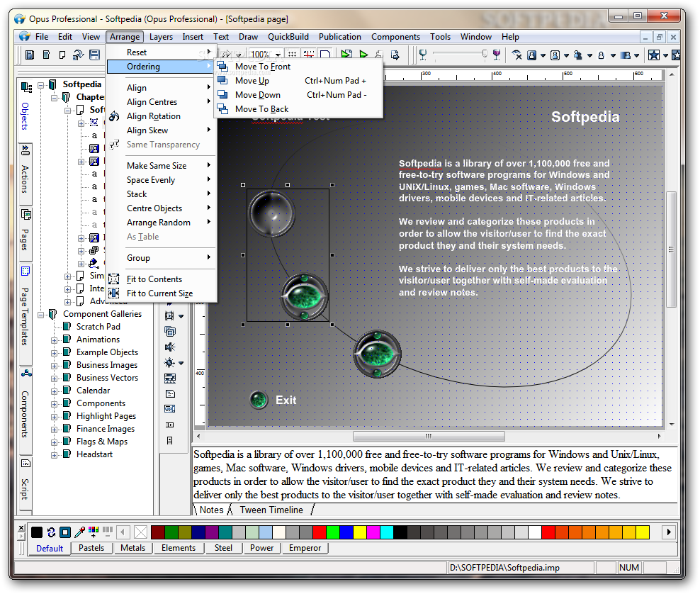This screenshot has height=594, width=700.
Task: Pick the cyan swatch in palette
Action: [x=387, y=532]
